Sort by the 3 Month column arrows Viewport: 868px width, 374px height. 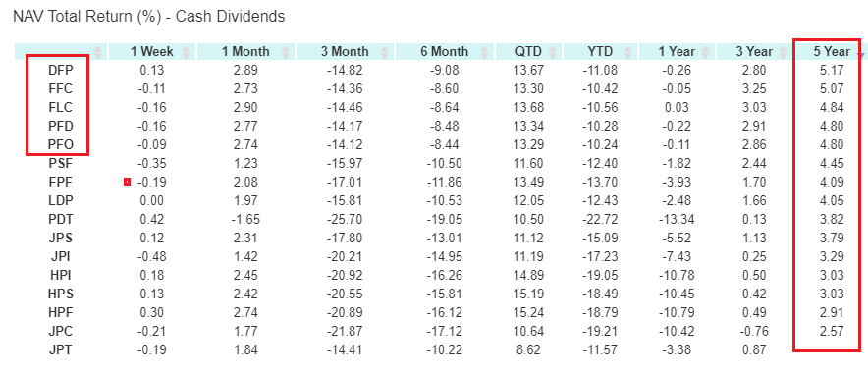pyautogui.click(x=384, y=52)
